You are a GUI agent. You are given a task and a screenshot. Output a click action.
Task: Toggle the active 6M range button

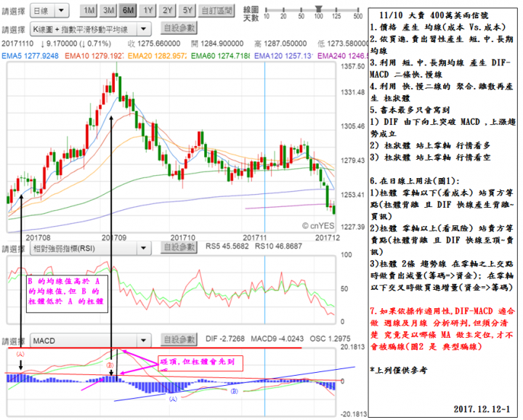129,11
